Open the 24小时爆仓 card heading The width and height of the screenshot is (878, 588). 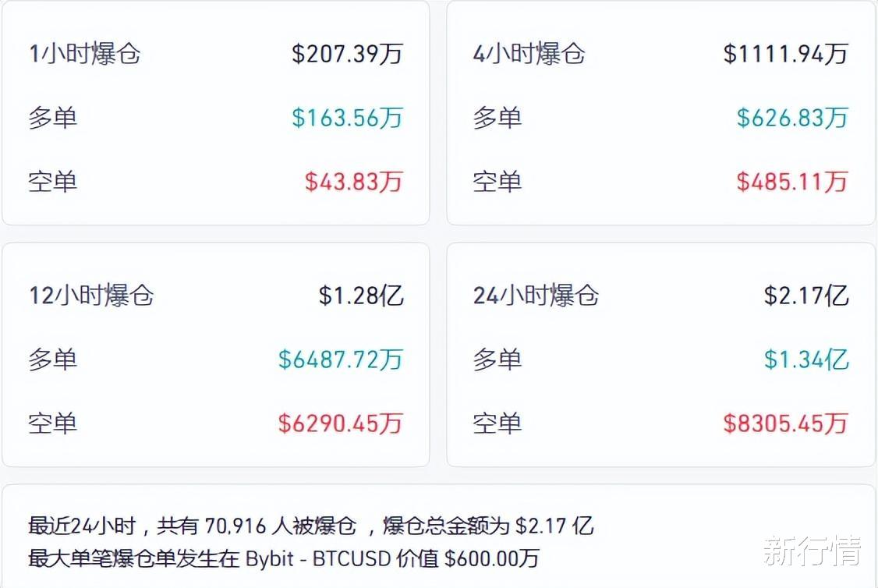[536, 296]
